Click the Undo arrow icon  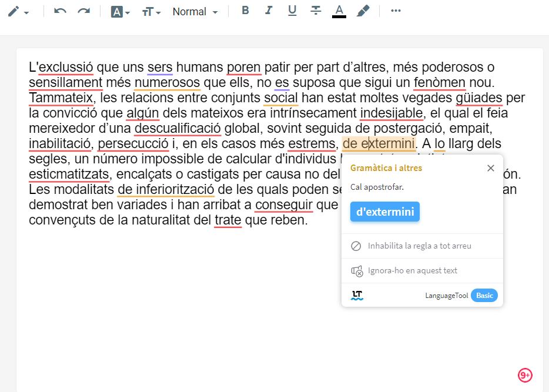click(60, 11)
